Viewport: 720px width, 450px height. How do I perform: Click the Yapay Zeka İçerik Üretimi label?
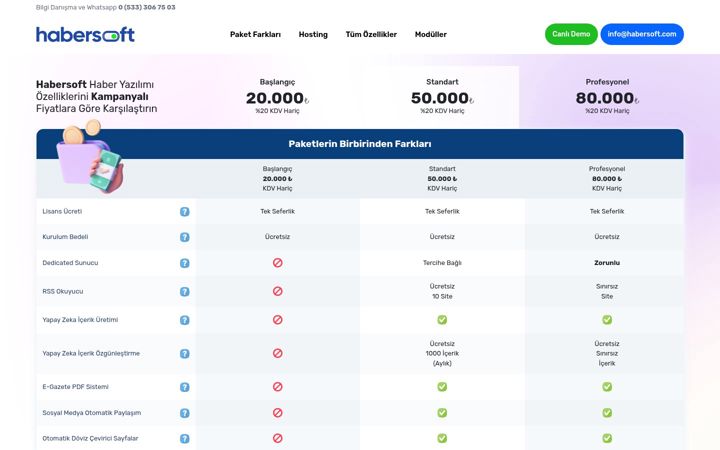coord(80,320)
